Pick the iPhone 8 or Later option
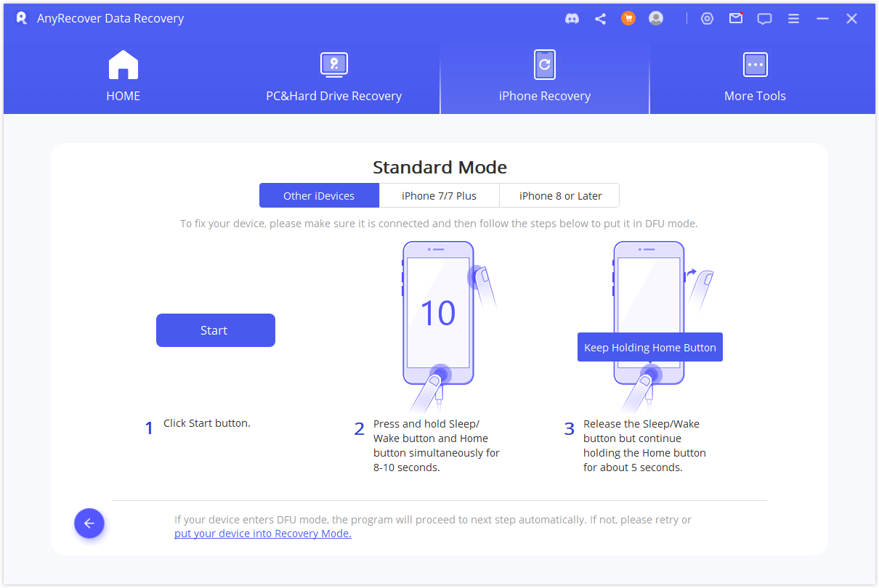Viewport: 879px width, 588px height. (x=559, y=195)
